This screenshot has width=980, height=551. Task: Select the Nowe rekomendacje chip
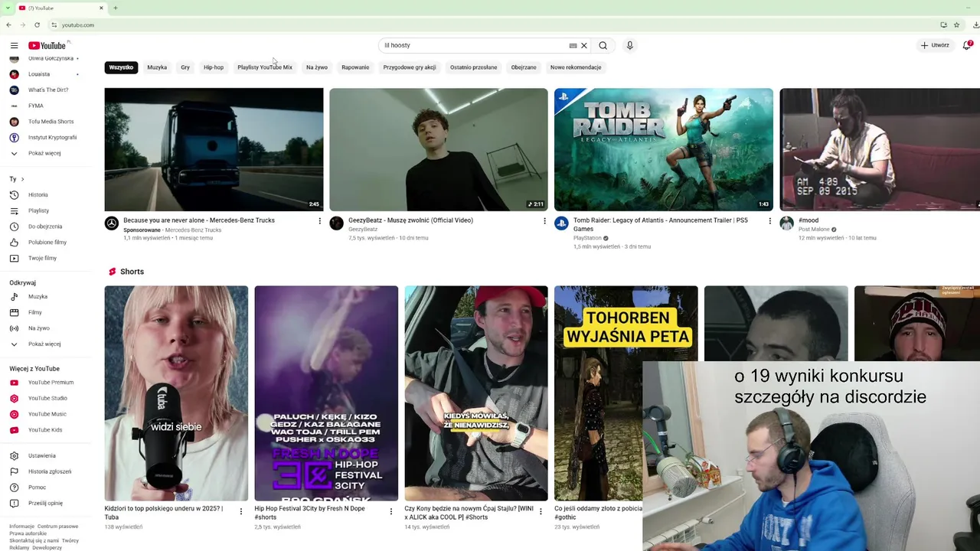[x=576, y=67]
